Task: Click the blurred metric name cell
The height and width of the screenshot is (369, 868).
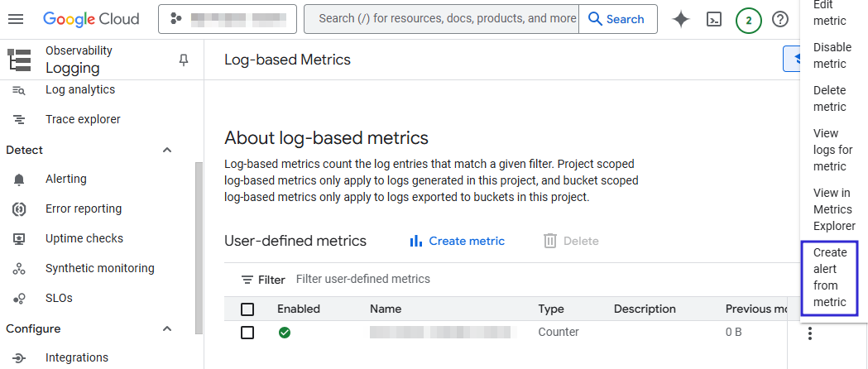Action: (x=444, y=333)
